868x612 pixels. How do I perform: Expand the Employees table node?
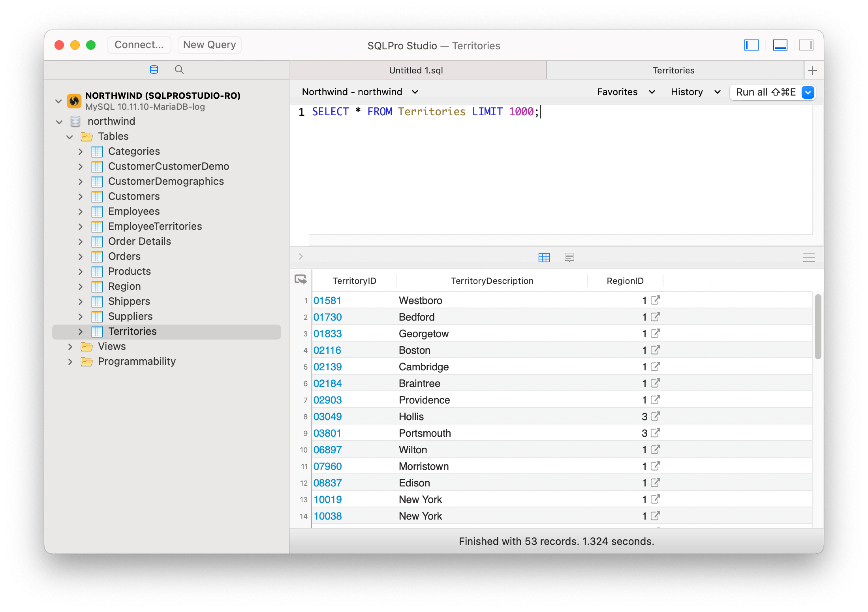pos(81,212)
